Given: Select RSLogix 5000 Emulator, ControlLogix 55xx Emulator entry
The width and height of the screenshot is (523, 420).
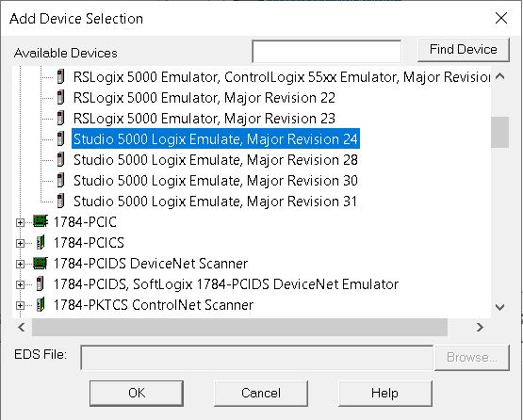Looking at the screenshot, I should 282,77.
